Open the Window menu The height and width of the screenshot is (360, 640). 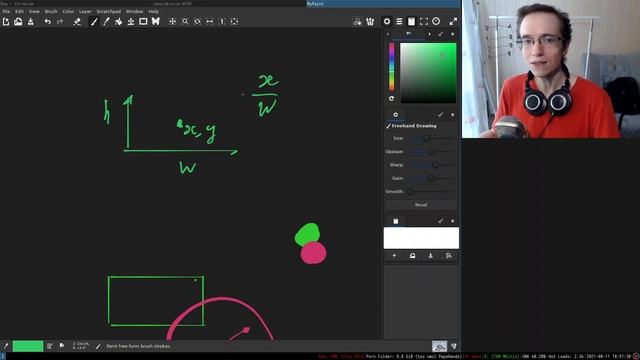[x=134, y=11]
